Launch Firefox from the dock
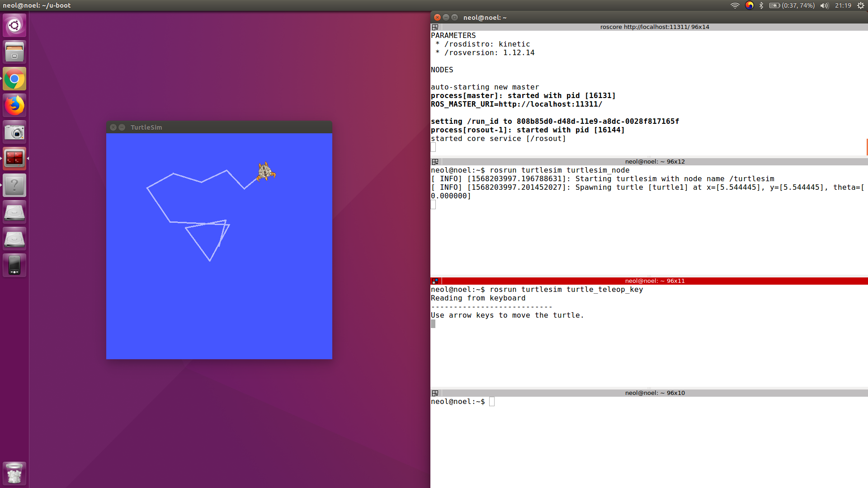 [x=14, y=106]
